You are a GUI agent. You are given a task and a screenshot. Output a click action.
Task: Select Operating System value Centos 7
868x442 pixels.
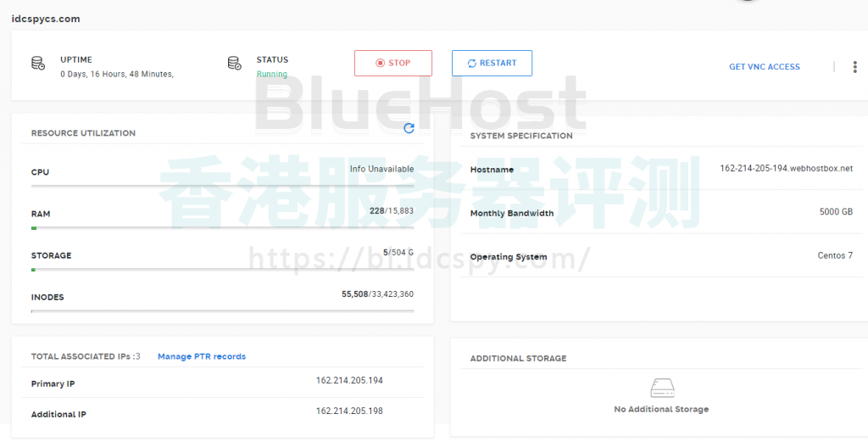(835, 255)
